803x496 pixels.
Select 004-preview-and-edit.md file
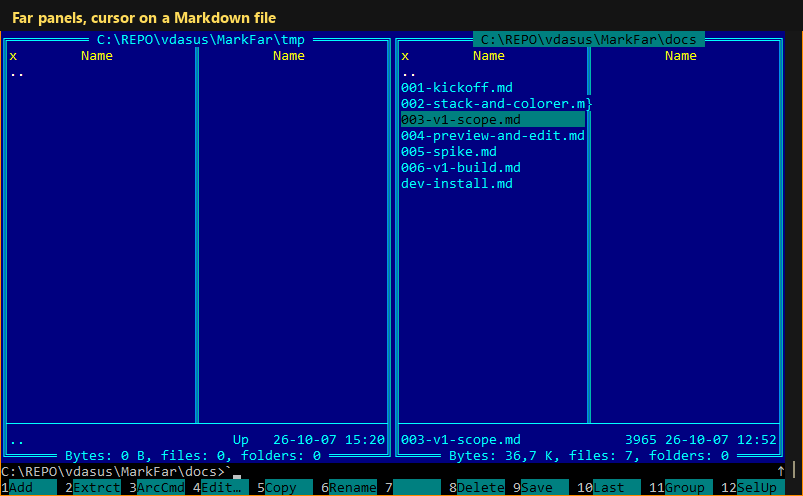[493, 136]
